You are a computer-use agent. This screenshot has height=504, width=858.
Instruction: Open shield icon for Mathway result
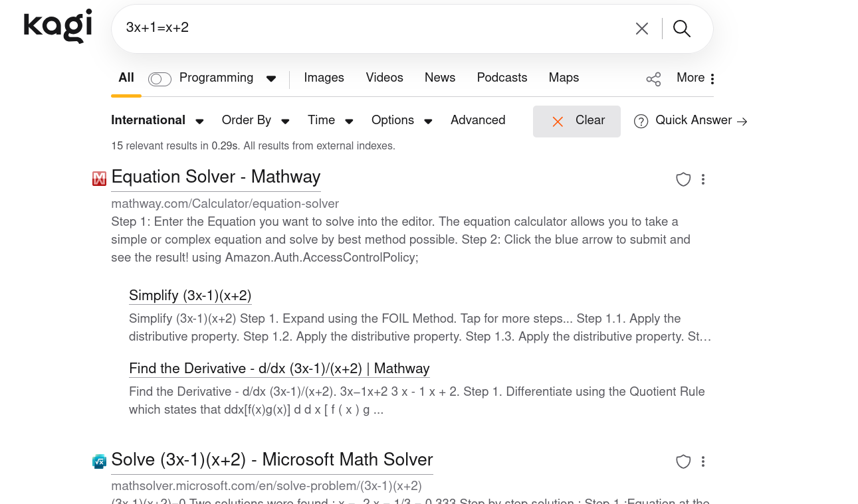coord(683,179)
